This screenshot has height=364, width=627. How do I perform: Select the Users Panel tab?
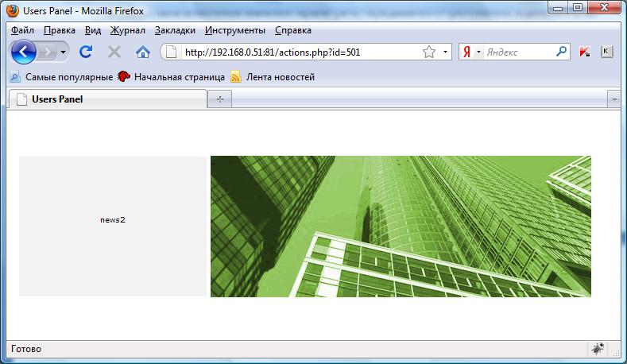[x=107, y=99]
